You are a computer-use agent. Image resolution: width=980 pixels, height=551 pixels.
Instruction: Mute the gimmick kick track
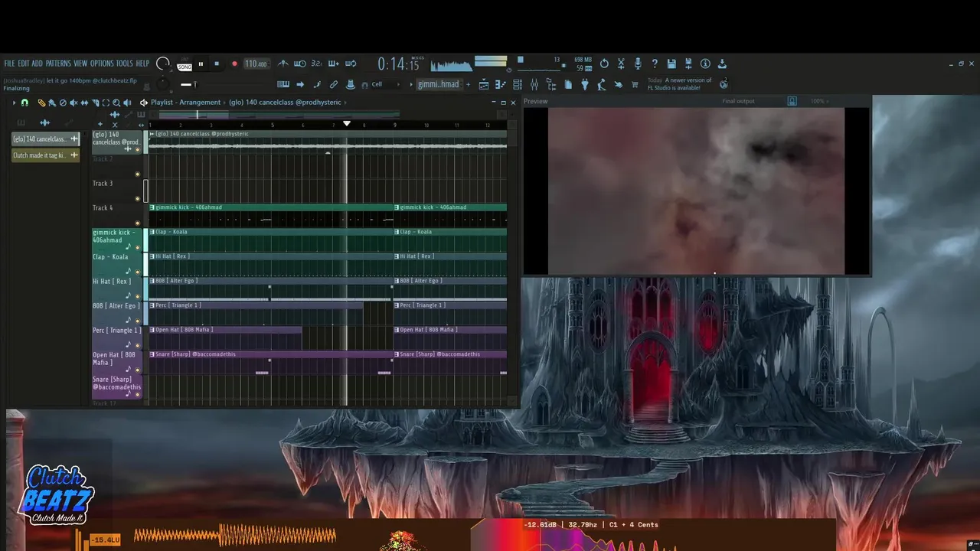pos(138,247)
